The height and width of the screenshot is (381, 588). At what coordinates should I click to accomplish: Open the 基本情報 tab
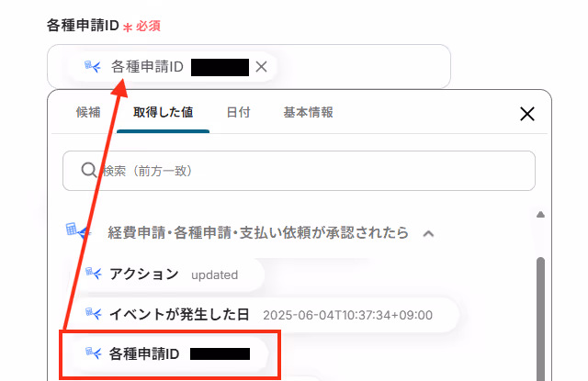click(309, 112)
